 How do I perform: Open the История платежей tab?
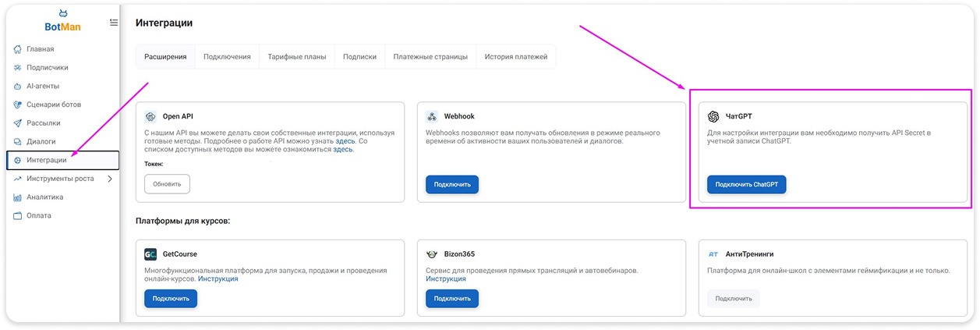[x=515, y=57]
